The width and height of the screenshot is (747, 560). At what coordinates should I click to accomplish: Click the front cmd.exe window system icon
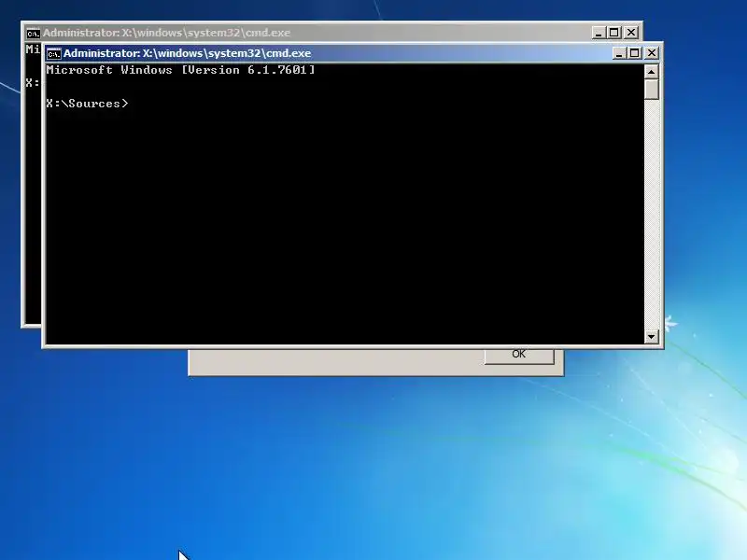pos(54,53)
